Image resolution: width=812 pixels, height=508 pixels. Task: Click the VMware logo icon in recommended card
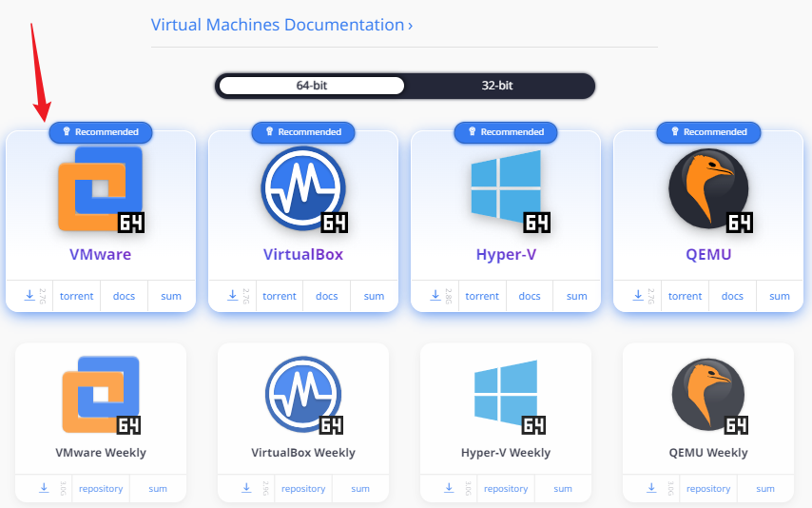click(x=101, y=189)
